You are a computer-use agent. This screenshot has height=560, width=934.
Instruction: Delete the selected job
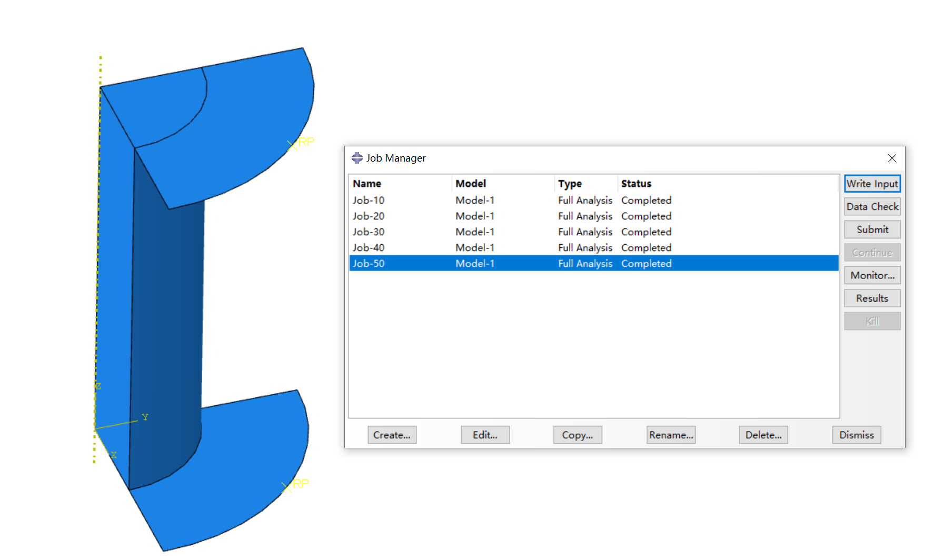pos(763,435)
